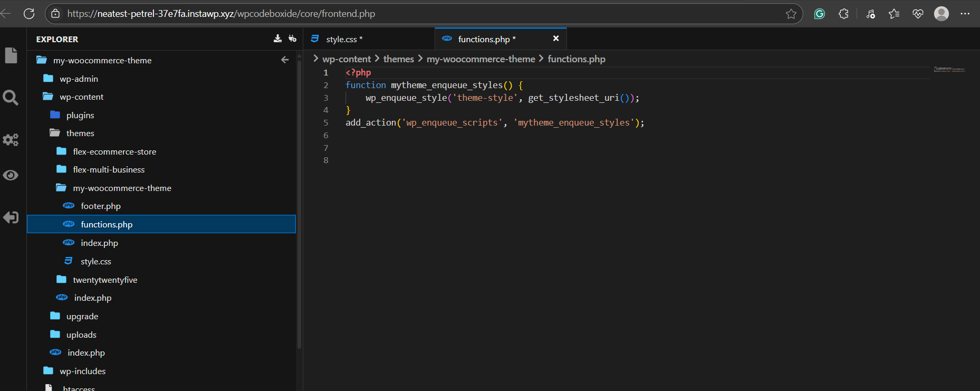
Task: Click the wp-content breadcrumb
Action: coord(347,59)
